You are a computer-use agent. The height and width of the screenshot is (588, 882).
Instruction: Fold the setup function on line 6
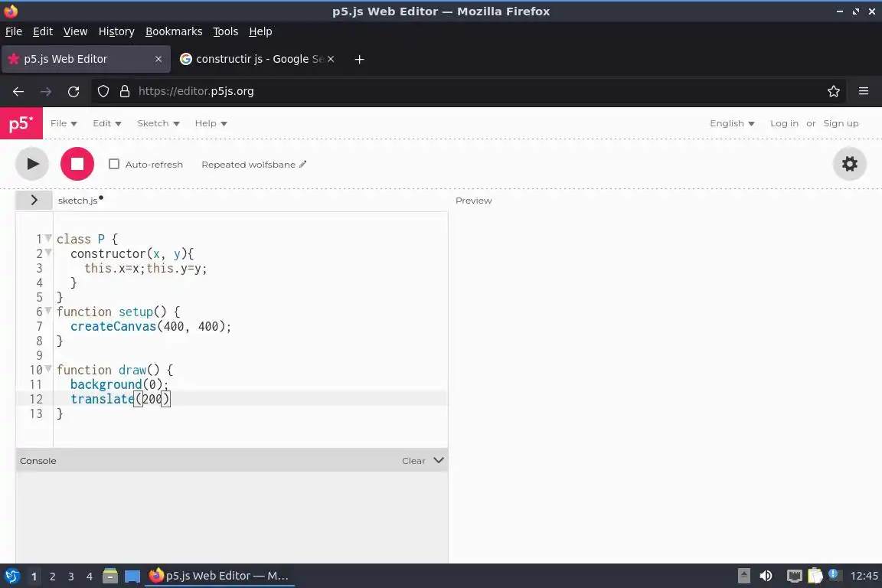click(48, 311)
